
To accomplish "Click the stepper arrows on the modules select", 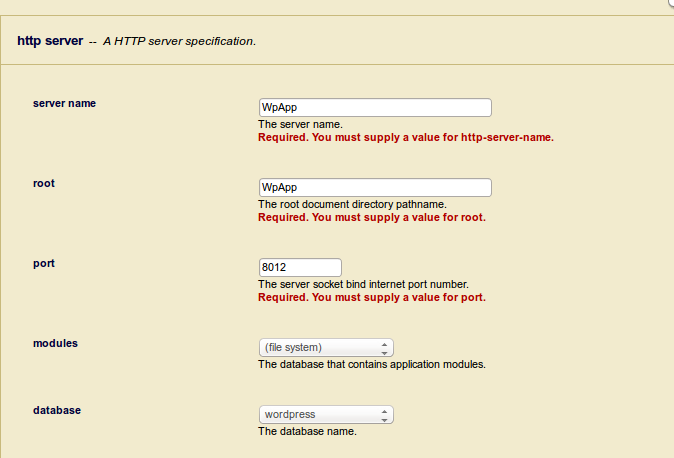I will coord(385,347).
